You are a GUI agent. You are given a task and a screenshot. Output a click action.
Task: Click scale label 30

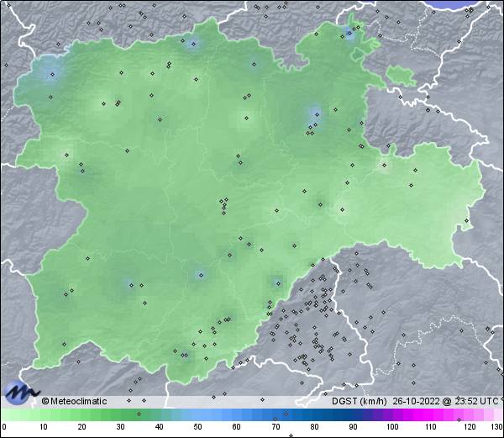(120, 427)
